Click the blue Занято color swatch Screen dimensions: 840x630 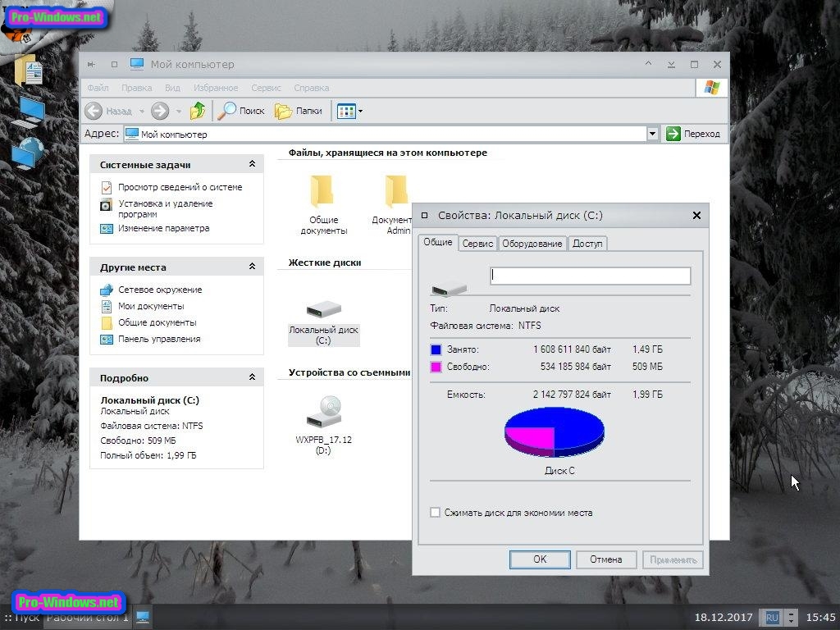436,349
